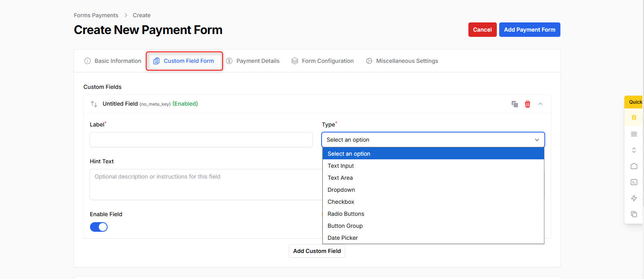Click the red Cancel button
Viewport: 644px width, 279px height.
click(482, 30)
